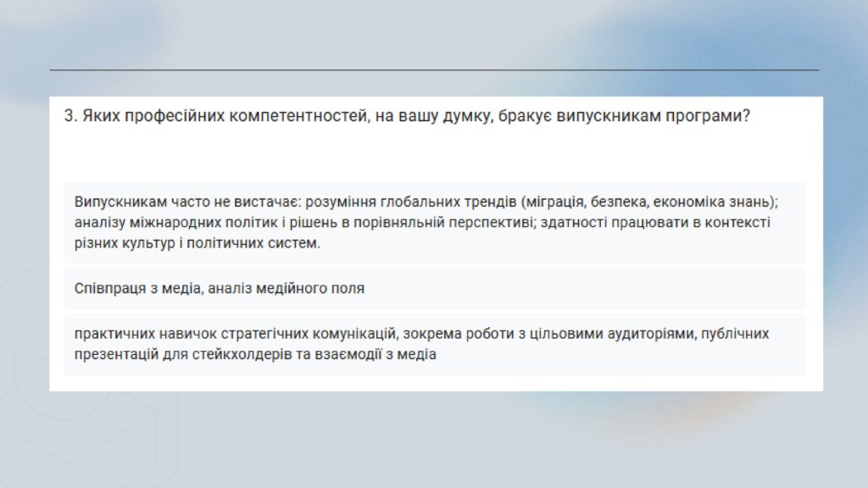868x488 pixels.
Task: Click the number "3." starting the question
Action: click(x=70, y=117)
